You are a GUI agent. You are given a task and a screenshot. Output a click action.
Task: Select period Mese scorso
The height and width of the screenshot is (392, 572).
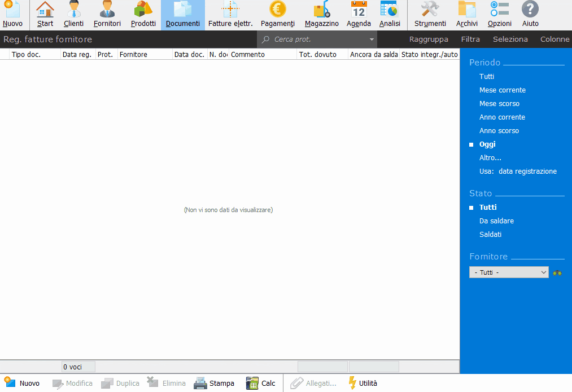click(499, 103)
